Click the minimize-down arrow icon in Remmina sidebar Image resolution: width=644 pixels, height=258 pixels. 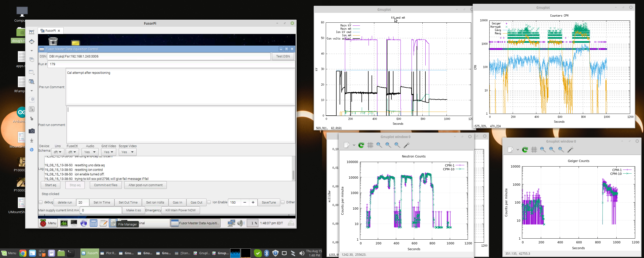coord(32,140)
